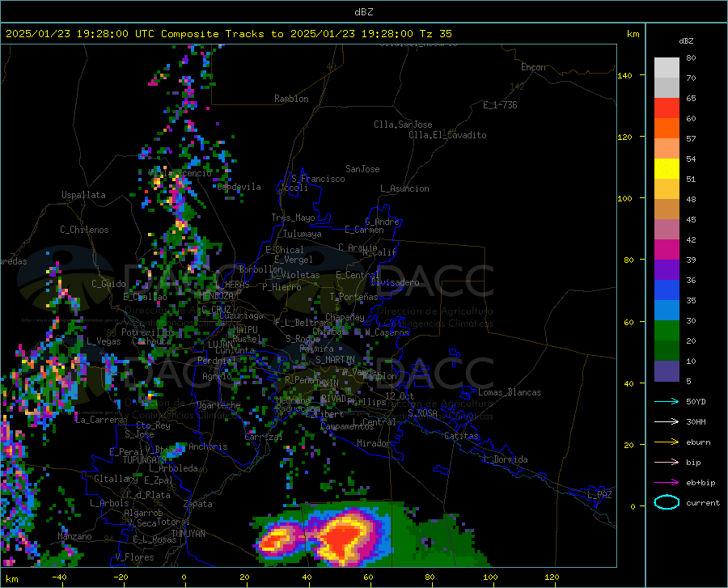
Task: Click the Uspallata location label
Action: (x=83, y=195)
